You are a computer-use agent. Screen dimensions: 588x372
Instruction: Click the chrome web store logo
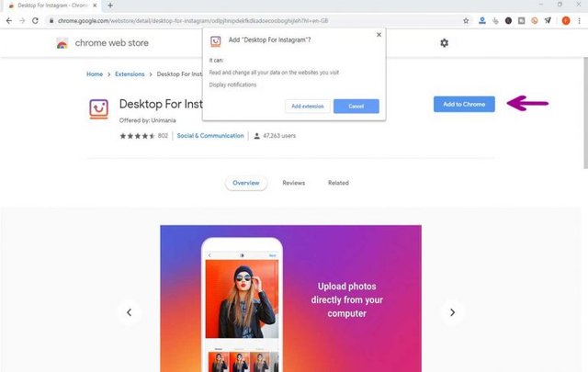[x=62, y=43]
